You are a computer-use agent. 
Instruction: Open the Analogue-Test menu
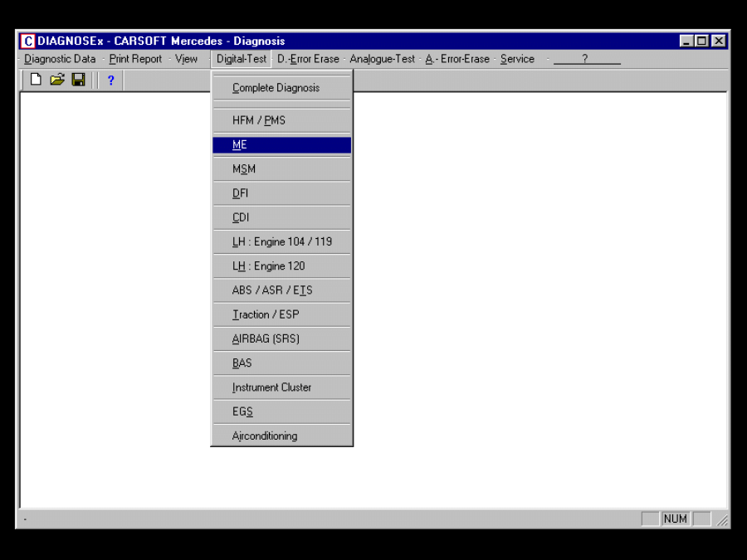tap(382, 59)
